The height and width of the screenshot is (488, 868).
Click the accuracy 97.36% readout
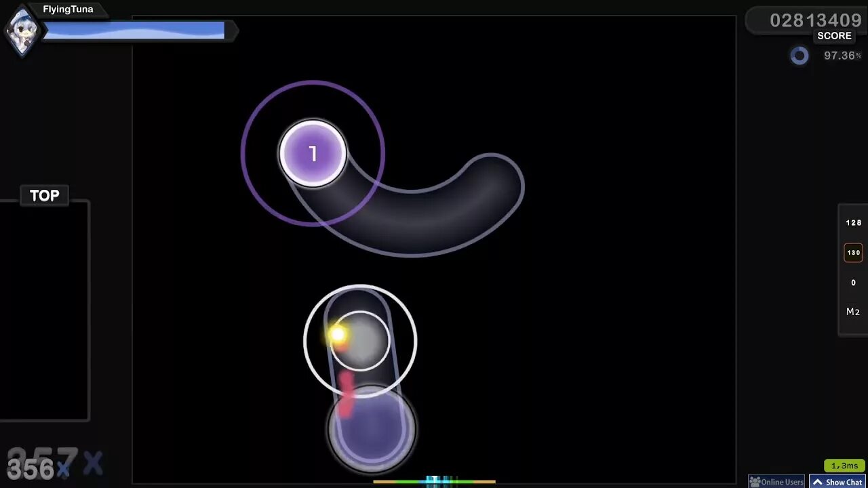click(x=842, y=56)
